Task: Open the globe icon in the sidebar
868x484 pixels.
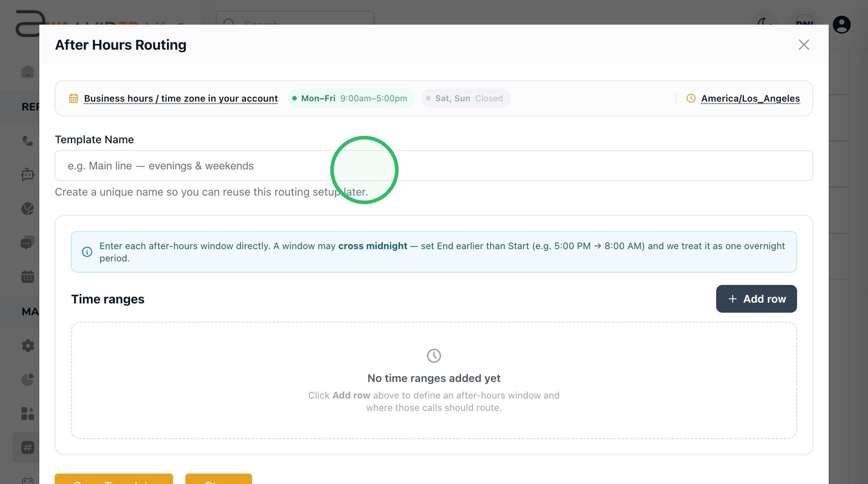Action: [28, 209]
